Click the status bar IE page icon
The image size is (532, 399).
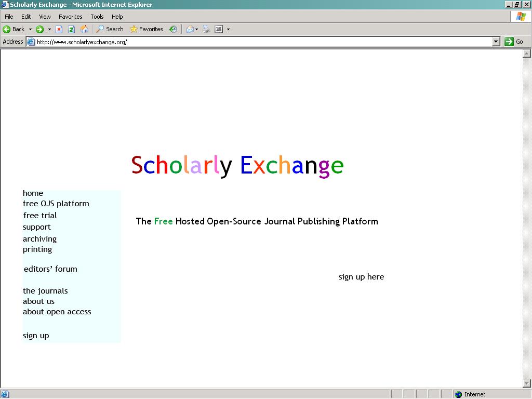tap(5, 394)
